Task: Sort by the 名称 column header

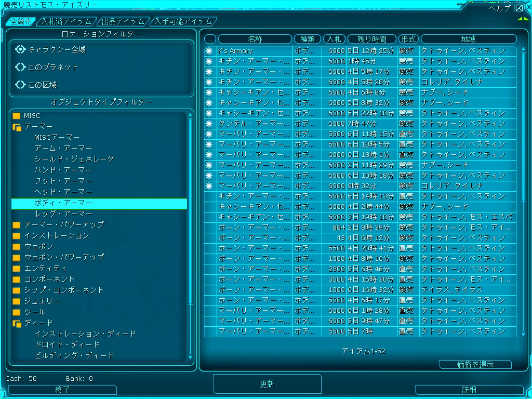Action: click(255, 39)
